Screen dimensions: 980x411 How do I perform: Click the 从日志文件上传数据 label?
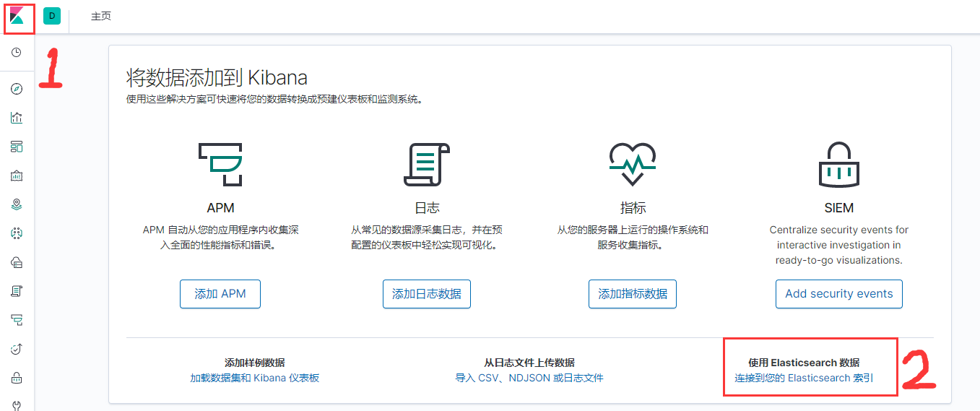click(529, 363)
